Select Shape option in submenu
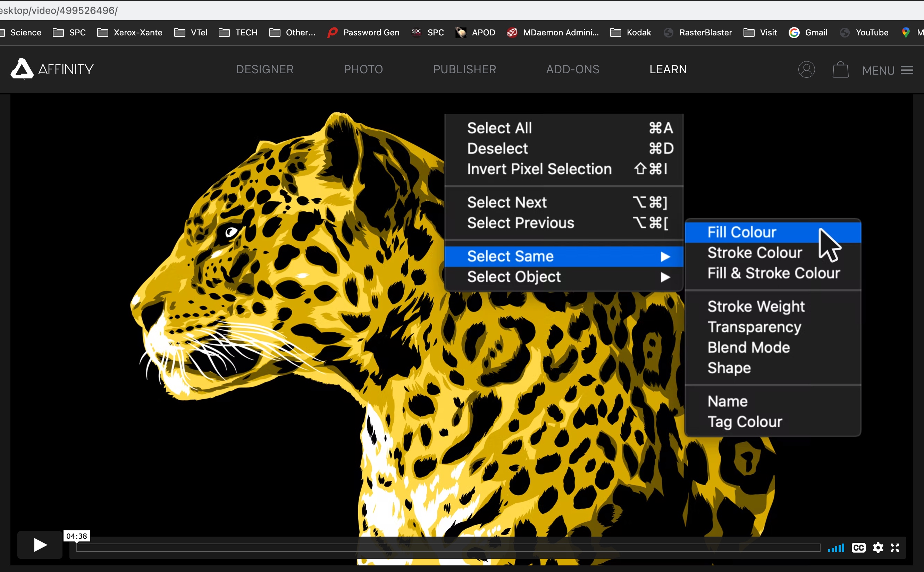This screenshot has height=572, width=924. click(x=773, y=368)
